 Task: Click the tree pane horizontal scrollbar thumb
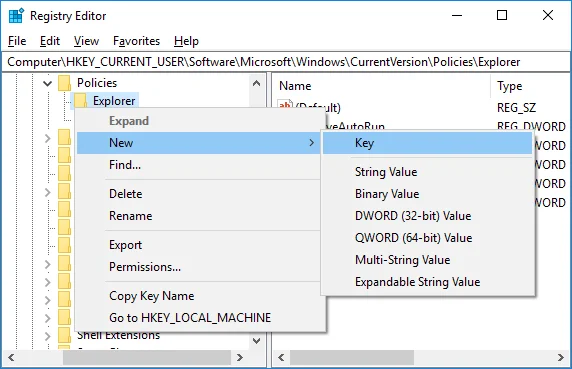pyautogui.click(x=147, y=357)
